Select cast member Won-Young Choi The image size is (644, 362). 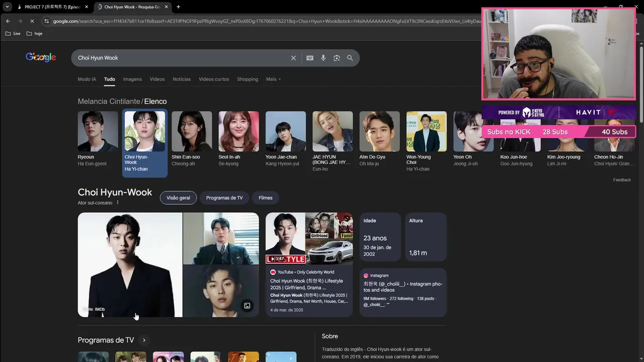click(x=427, y=141)
